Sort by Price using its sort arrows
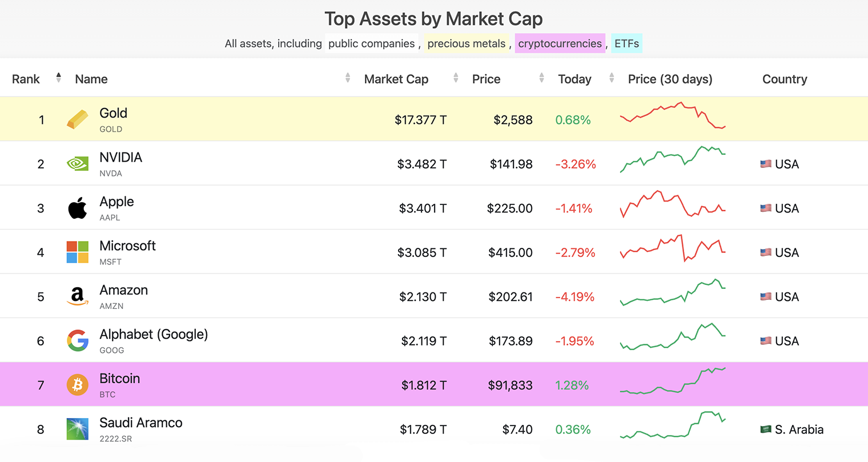 [x=541, y=78]
